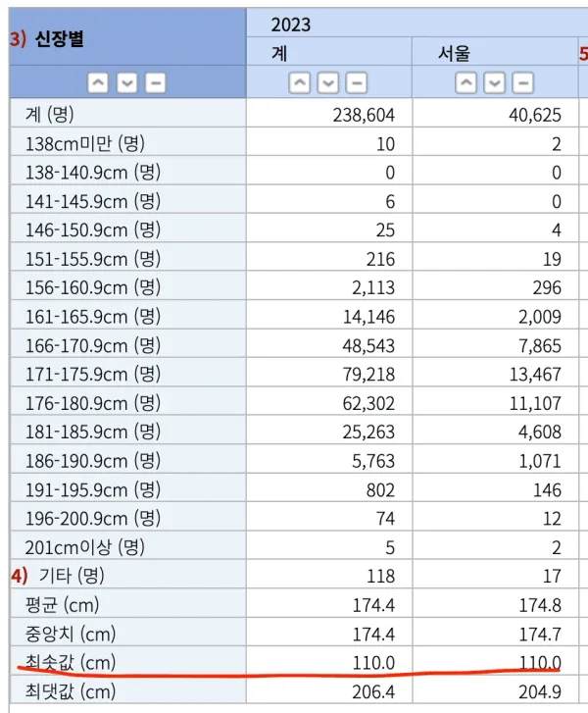Select the 171-175.9cm (명) row label
This screenshot has width=588, height=713.
[93, 375]
